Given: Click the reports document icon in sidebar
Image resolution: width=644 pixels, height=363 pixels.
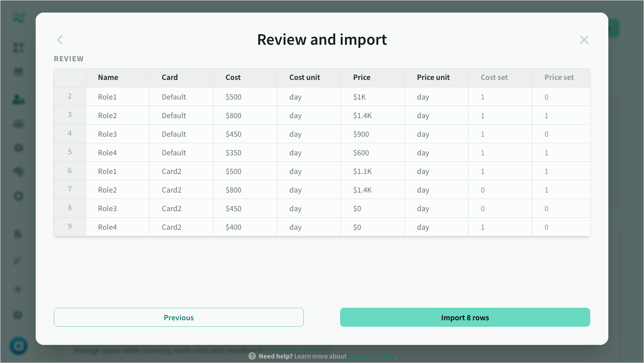Looking at the screenshot, I should pyautogui.click(x=18, y=234).
